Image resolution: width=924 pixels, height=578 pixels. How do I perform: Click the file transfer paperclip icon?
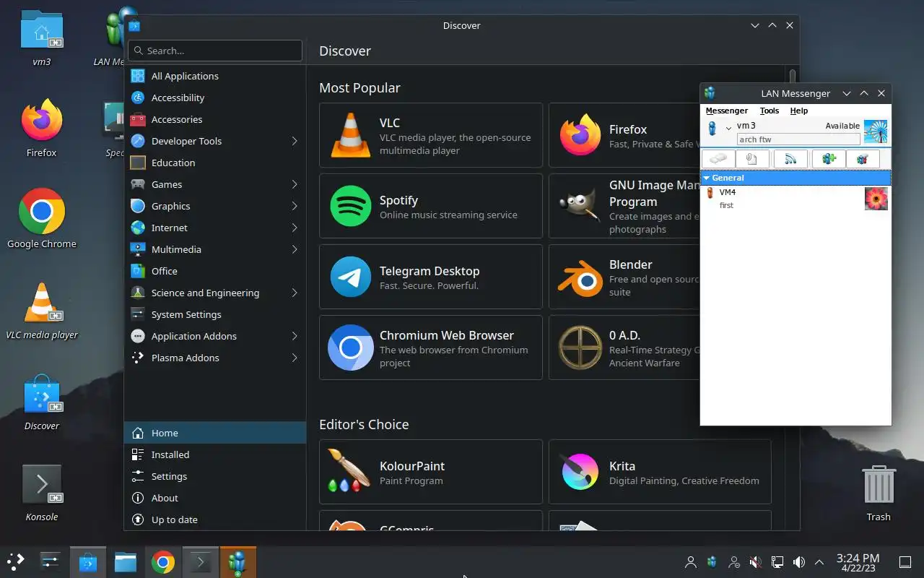point(751,159)
